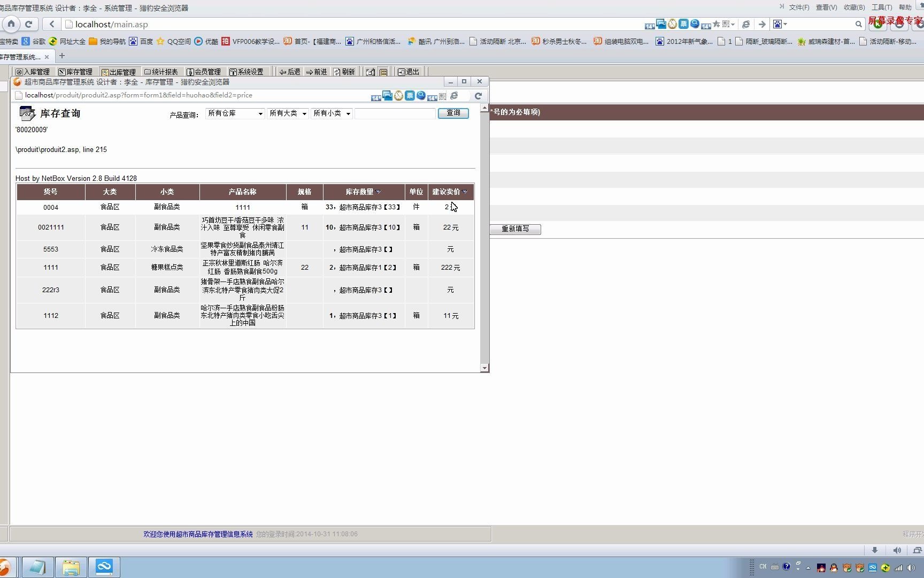Open the 出库管理 menu in main window
The image size is (924, 578).
click(119, 72)
